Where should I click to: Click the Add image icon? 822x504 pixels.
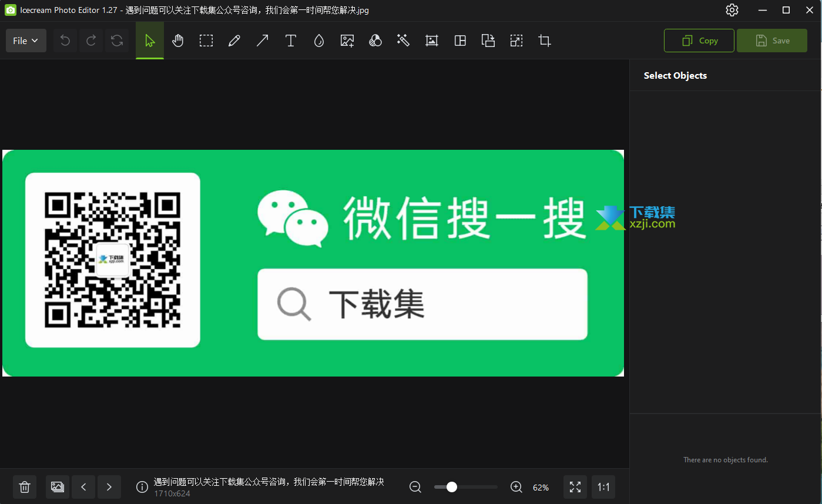(347, 41)
